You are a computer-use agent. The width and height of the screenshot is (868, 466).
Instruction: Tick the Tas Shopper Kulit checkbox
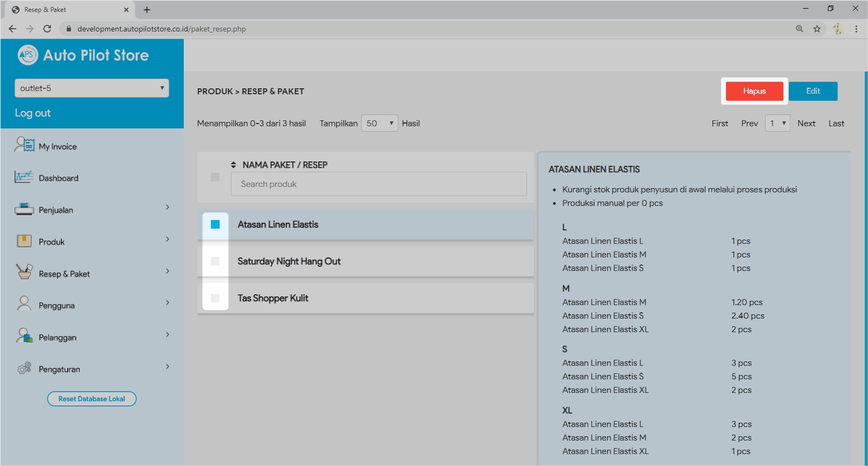[x=215, y=298]
